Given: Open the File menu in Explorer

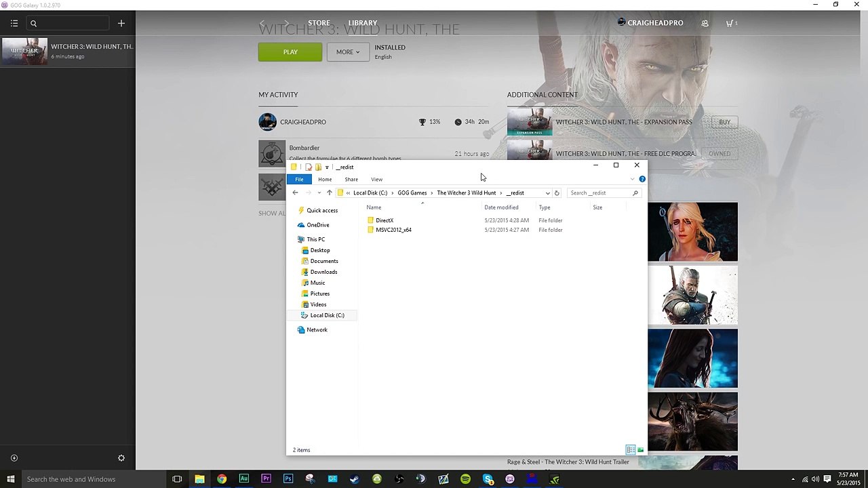Looking at the screenshot, I should point(299,179).
